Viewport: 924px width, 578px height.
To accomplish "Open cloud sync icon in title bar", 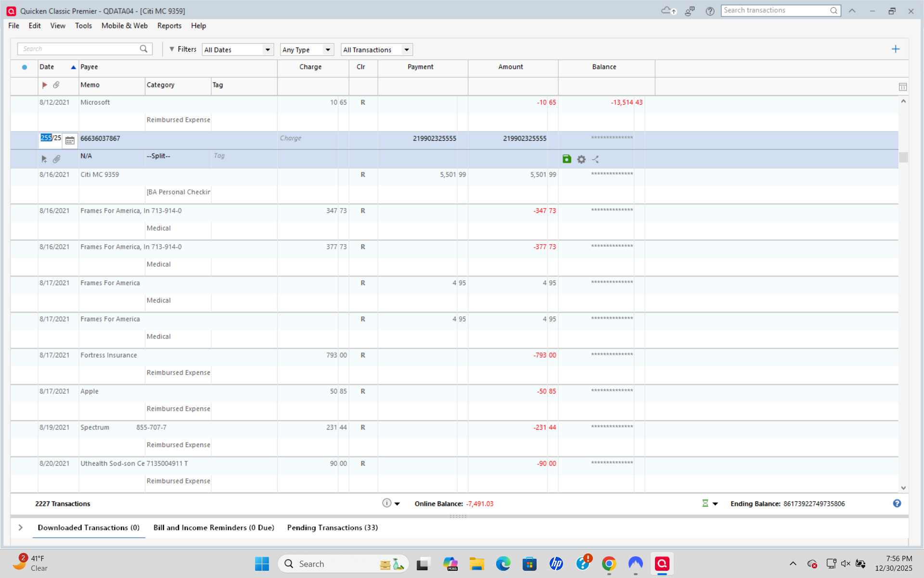I will click(x=668, y=11).
